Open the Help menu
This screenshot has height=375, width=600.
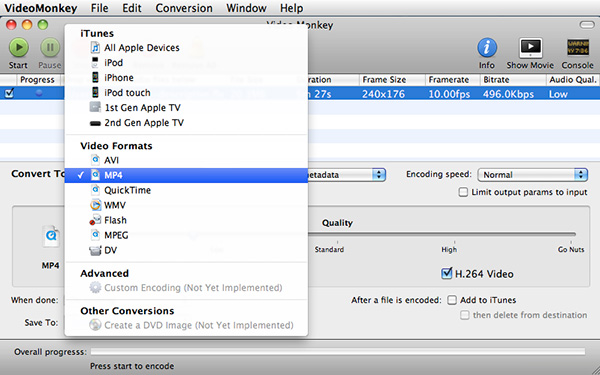pyautogui.click(x=291, y=8)
